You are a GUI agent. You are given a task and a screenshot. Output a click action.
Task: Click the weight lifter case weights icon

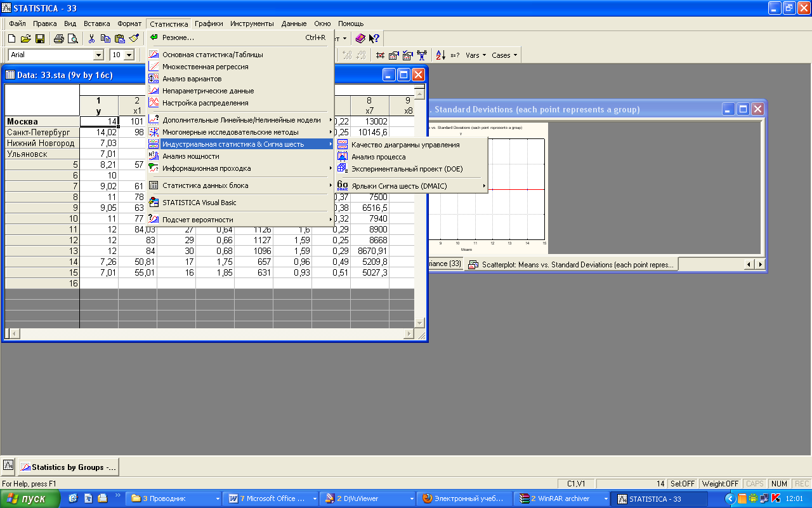coord(422,55)
